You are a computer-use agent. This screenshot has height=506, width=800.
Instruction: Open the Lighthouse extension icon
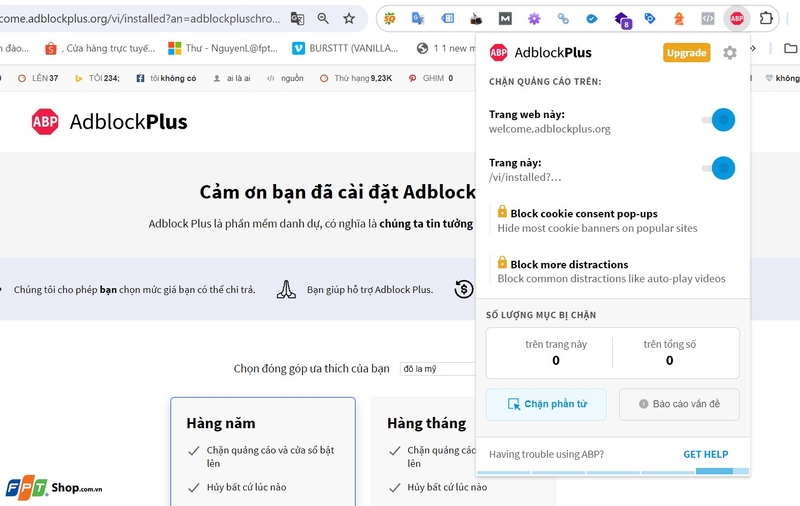678,19
